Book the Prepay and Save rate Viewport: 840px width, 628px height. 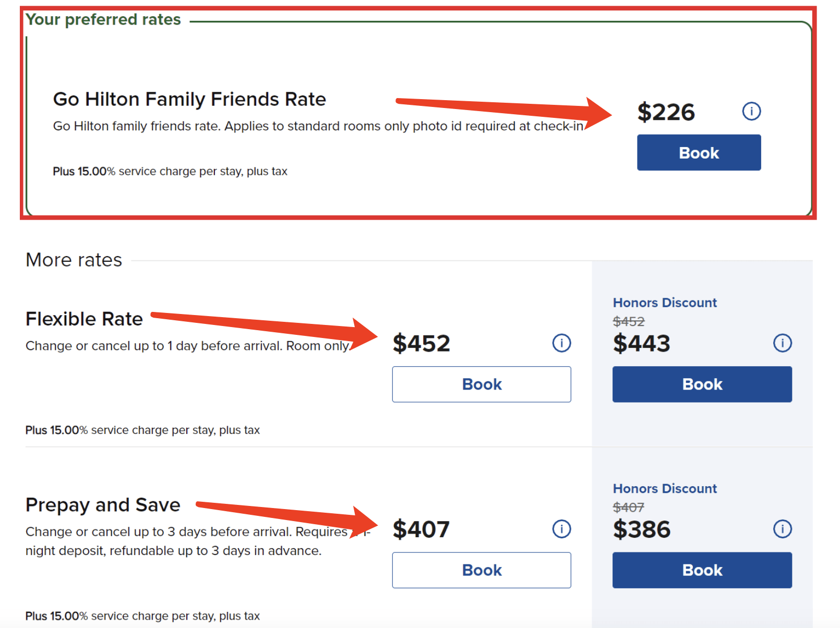click(481, 570)
